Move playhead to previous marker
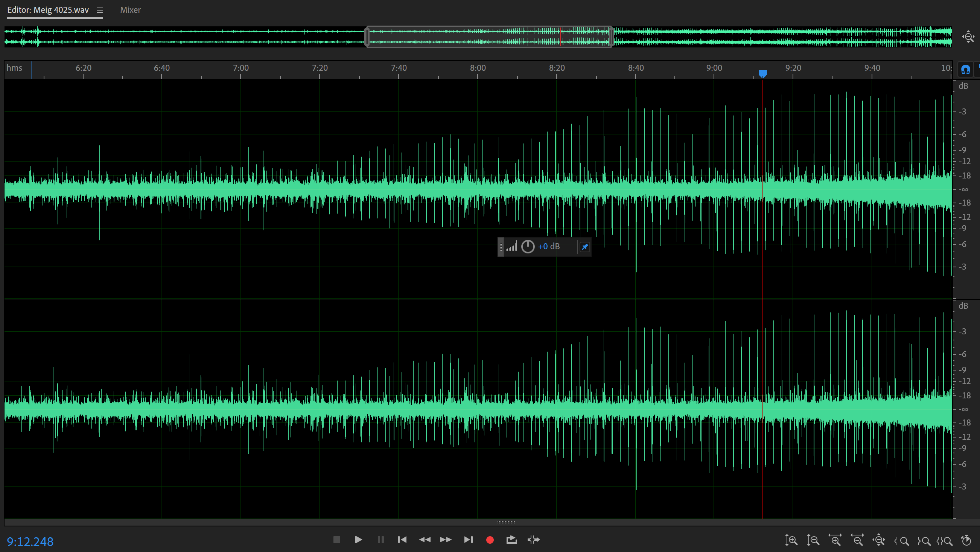The height and width of the screenshot is (552, 980). click(x=402, y=540)
